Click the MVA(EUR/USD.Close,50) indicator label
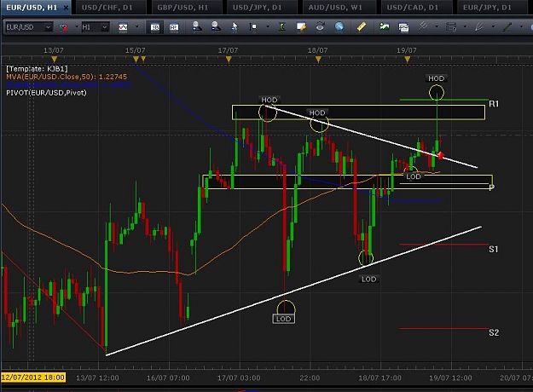 click(67, 77)
